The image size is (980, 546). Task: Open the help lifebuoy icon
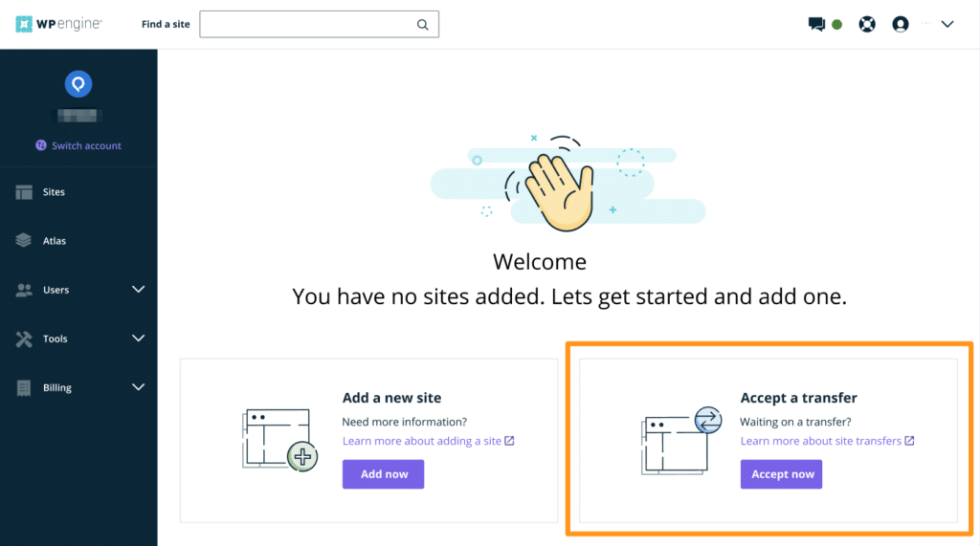click(867, 25)
